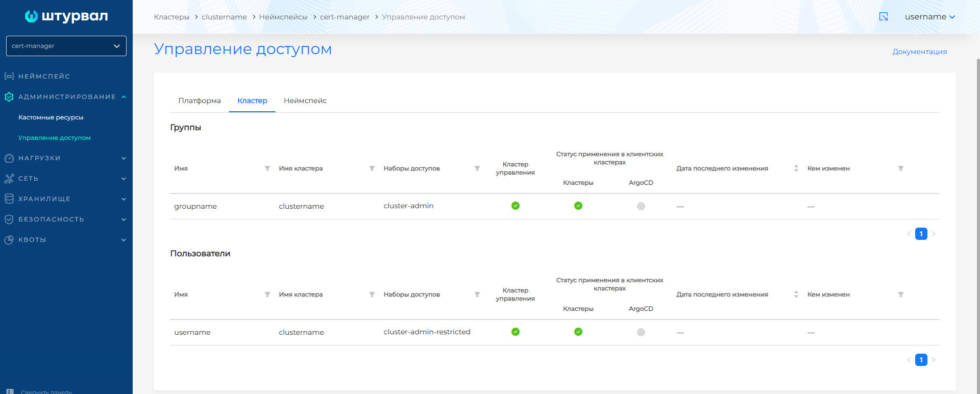
Task: Click the Администрирование gear icon
Action: coord(9,96)
